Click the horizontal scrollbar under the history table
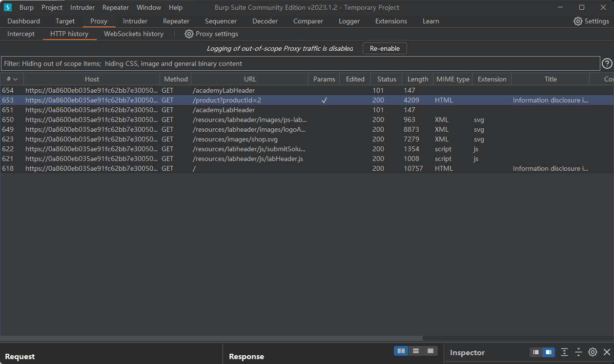The width and height of the screenshot is (614, 364). pyautogui.click(x=211, y=338)
